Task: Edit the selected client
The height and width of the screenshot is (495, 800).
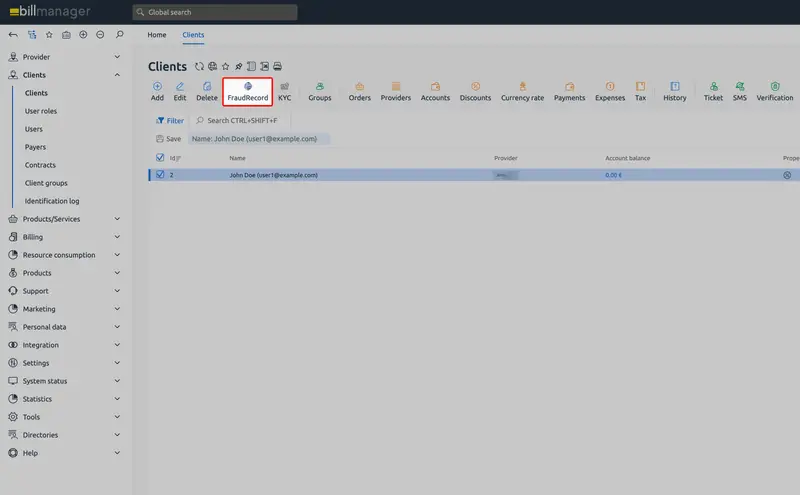Action: pyautogui.click(x=180, y=92)
